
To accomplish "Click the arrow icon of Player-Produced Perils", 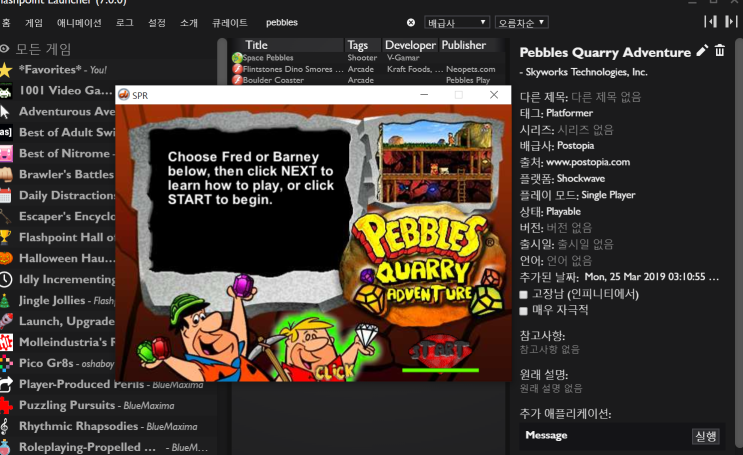I will (6, 384).
